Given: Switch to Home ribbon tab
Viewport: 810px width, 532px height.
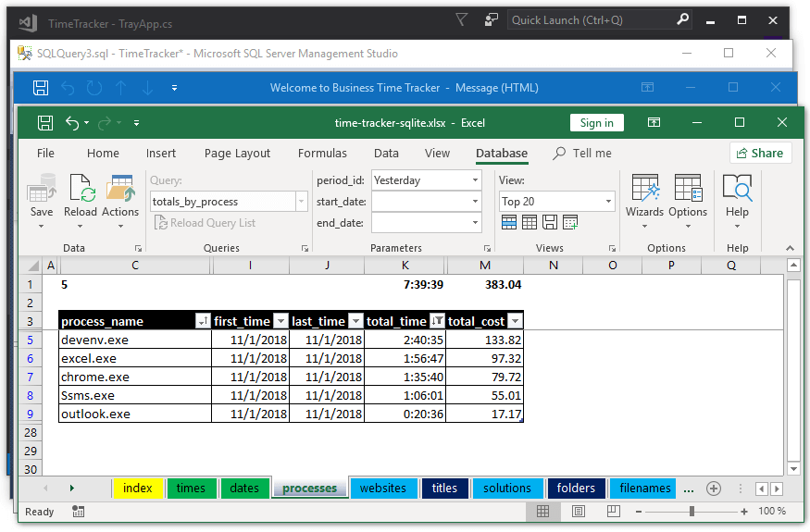Looking at the screenshot, I should [x=103, y=154].
